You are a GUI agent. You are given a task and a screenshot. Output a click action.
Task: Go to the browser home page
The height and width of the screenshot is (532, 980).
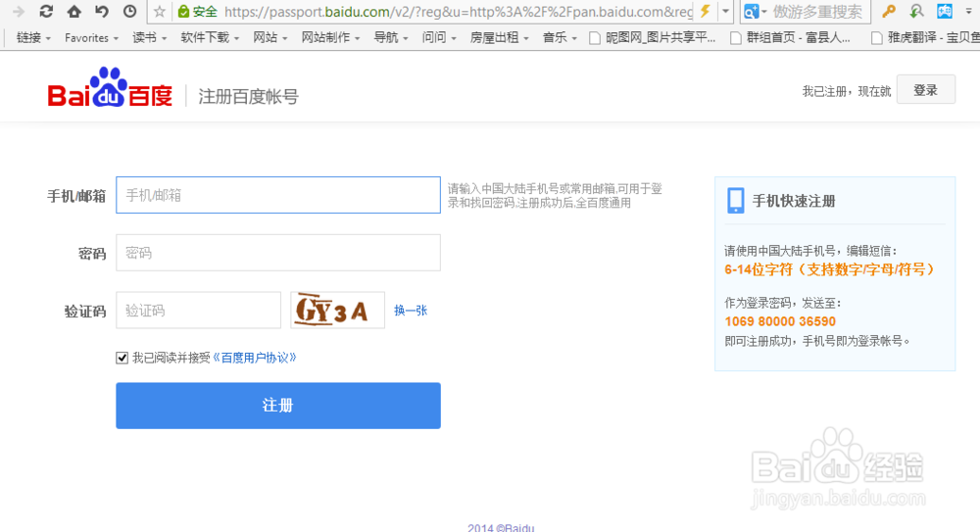[x=73, y=11]
